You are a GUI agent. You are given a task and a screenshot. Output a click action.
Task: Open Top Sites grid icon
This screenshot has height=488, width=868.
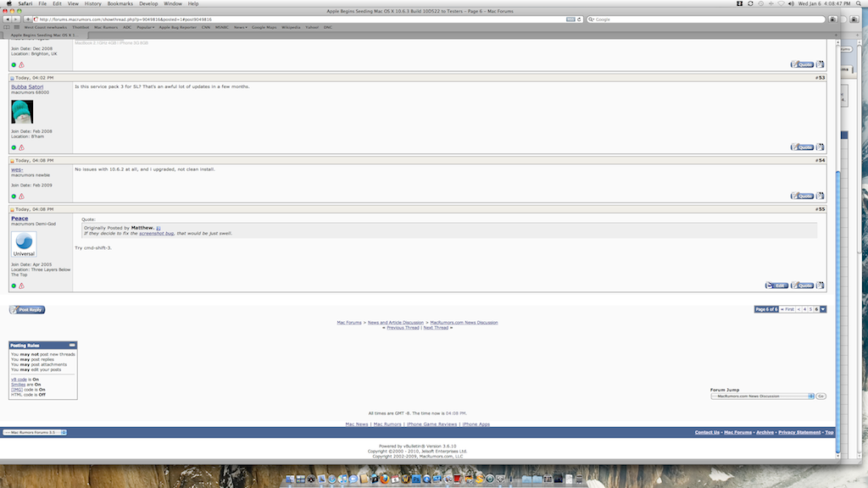click(x=17, y=27)
